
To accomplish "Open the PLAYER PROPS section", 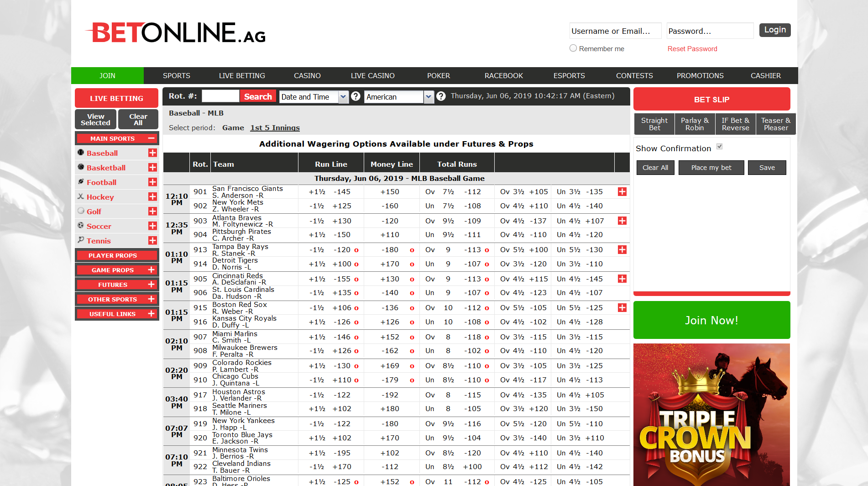I will [x=117, y=255].
